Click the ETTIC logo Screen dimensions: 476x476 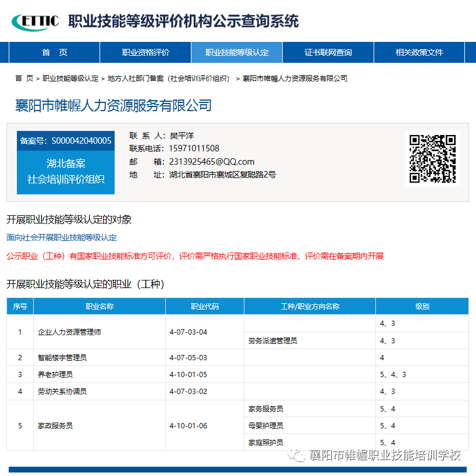click(x=35, y=22)
